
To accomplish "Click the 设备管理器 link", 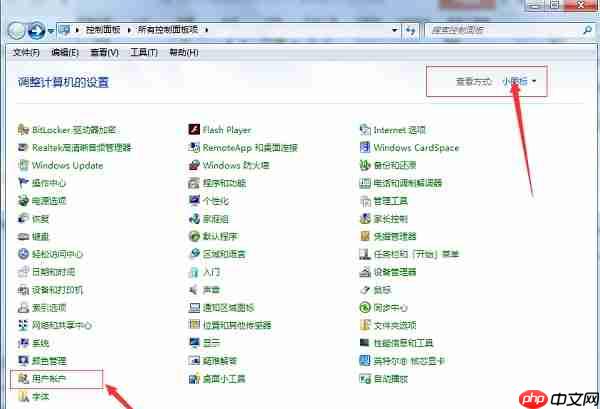I will pos(395,272).
